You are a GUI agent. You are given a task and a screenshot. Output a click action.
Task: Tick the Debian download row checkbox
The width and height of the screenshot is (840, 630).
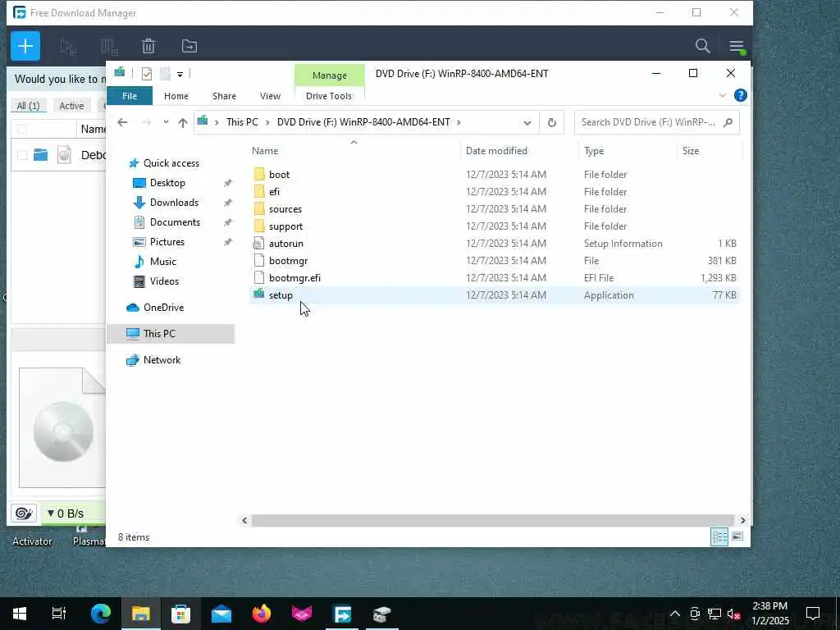click(x=22, y=155)
